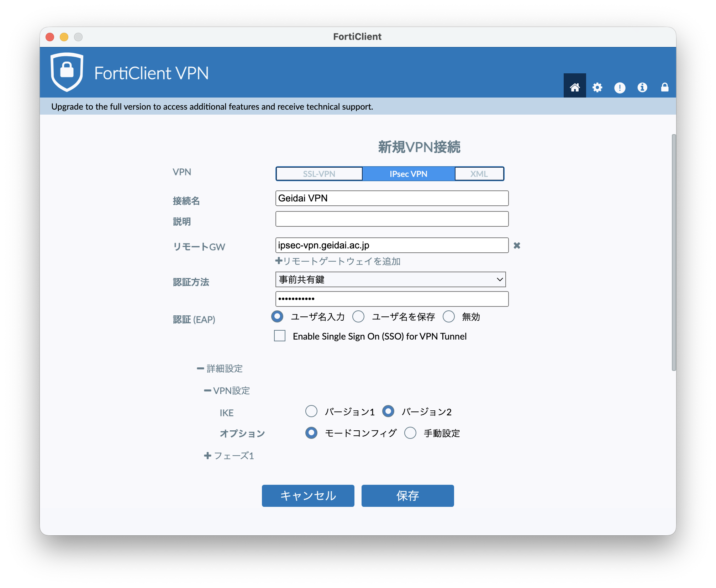Click plus icon to add remote gateway
Viewport: 716px width, 588px height.
[x=279, y=261]
